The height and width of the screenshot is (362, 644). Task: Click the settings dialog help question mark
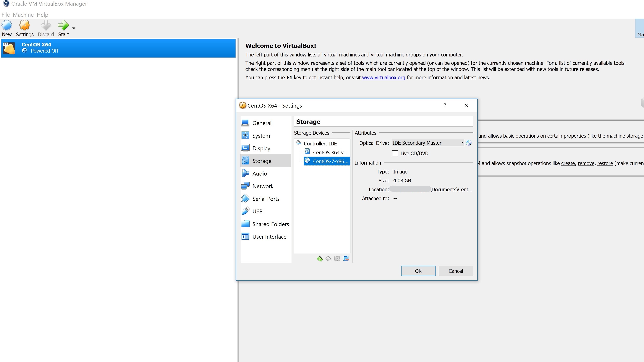click(x=445, y=105)
